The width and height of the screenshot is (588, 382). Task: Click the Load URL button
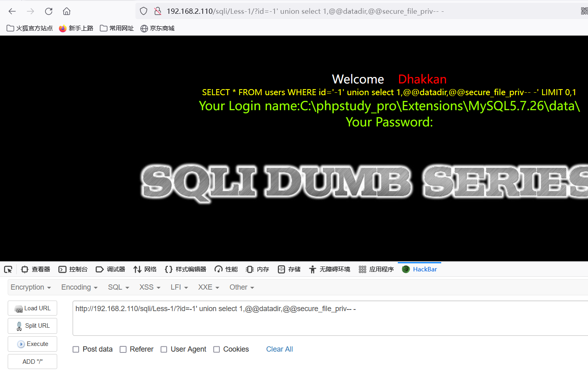(x=32, y=308)
